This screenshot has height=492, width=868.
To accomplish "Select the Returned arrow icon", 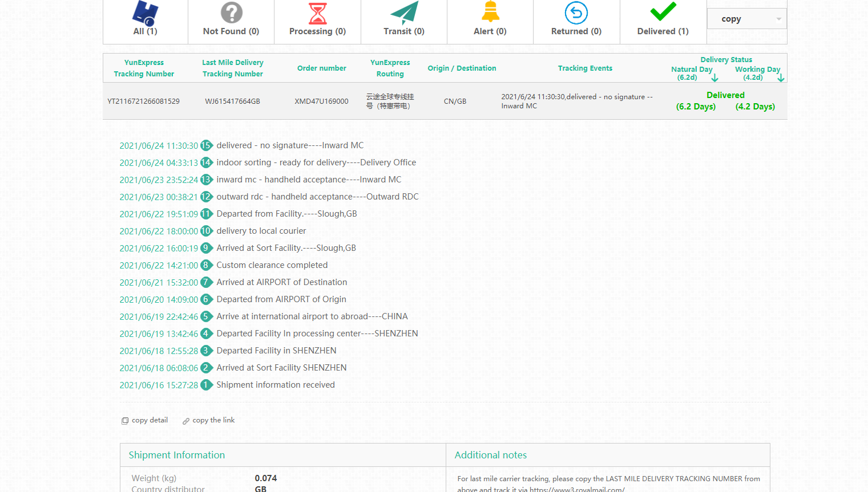I will click(576, 13).
